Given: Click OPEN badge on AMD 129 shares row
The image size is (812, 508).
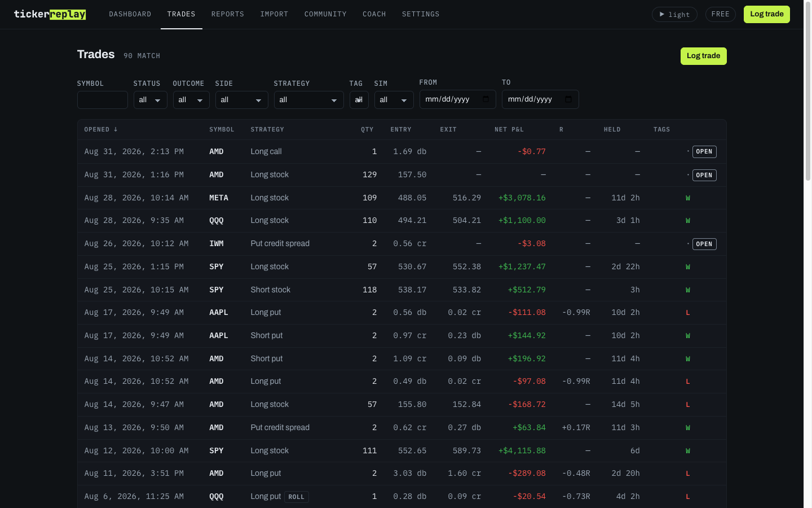Looking at the screenshot, I should (704, 175).
